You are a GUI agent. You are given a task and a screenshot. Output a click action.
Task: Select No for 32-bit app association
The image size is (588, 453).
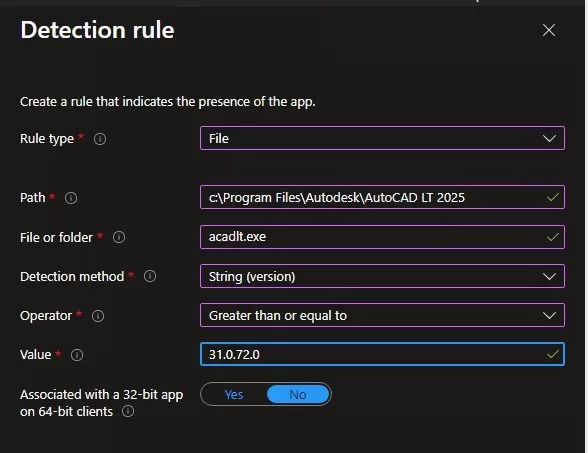pos(298,394)
